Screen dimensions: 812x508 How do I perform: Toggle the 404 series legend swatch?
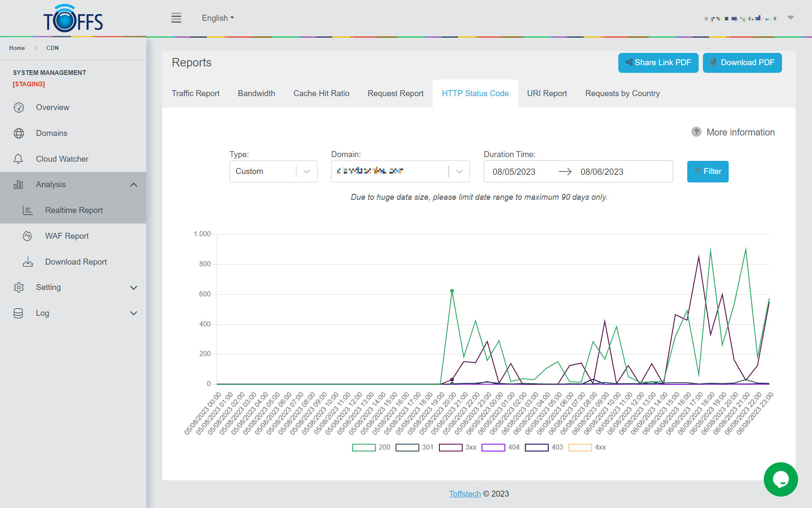click(493, 447)
